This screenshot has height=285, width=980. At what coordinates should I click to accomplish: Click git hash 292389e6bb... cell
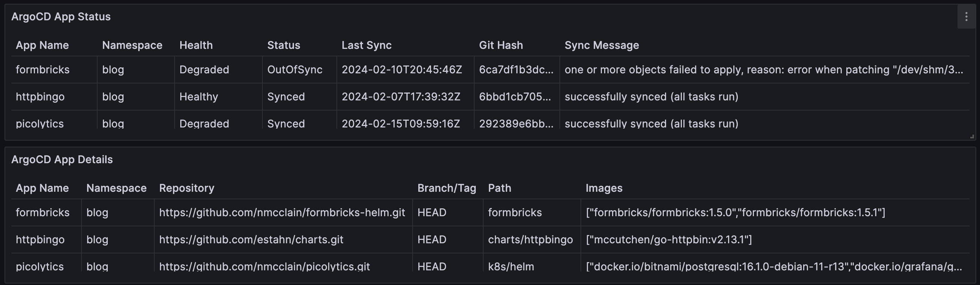point(516,124)
